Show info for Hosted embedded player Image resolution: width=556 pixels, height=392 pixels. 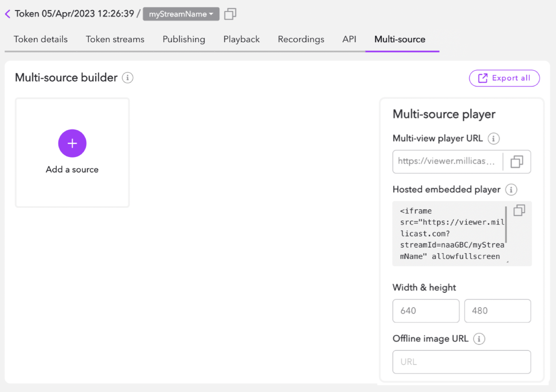click(511, 190)
